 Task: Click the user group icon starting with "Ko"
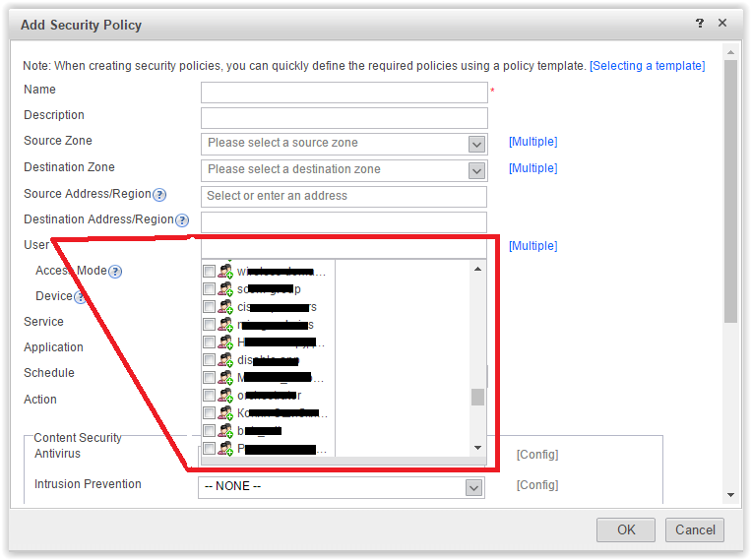[x=225, y=413]
